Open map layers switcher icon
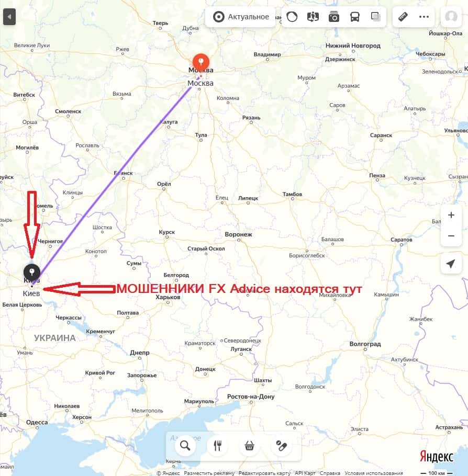 (x=376, y=17)
